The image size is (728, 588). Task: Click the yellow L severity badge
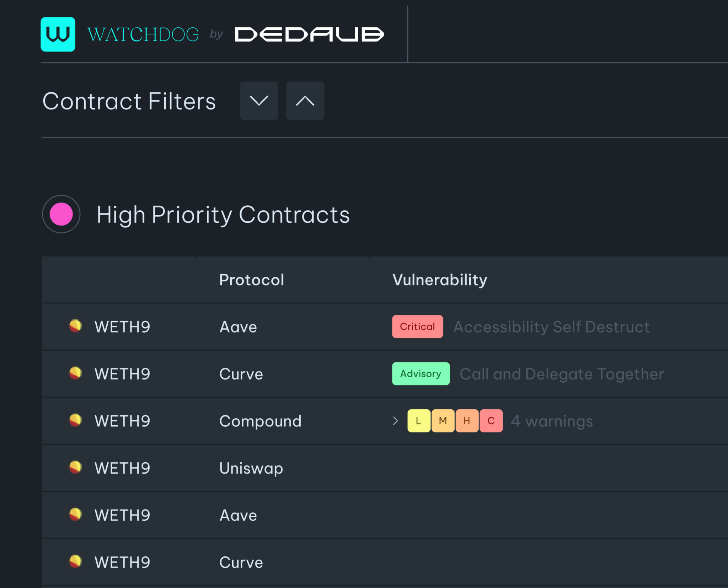(419, 421)
